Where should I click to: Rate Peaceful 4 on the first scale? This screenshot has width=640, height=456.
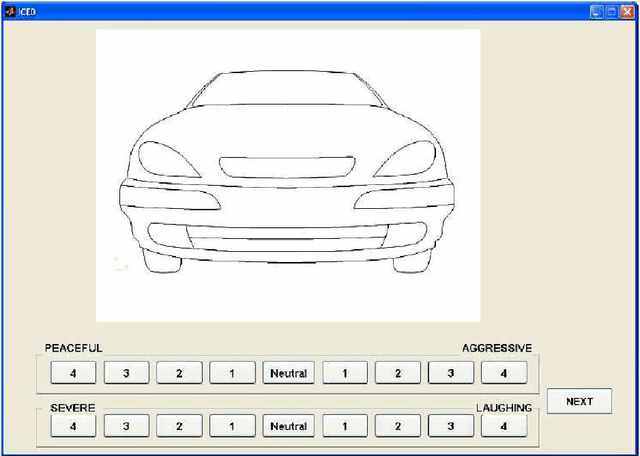pos(73,373)
